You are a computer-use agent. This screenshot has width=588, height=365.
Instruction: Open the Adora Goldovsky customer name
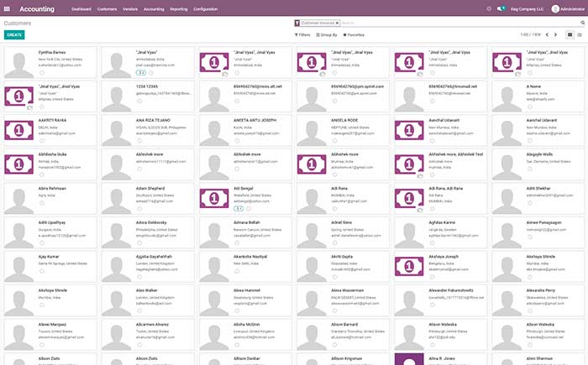click(x=151, y=222)
